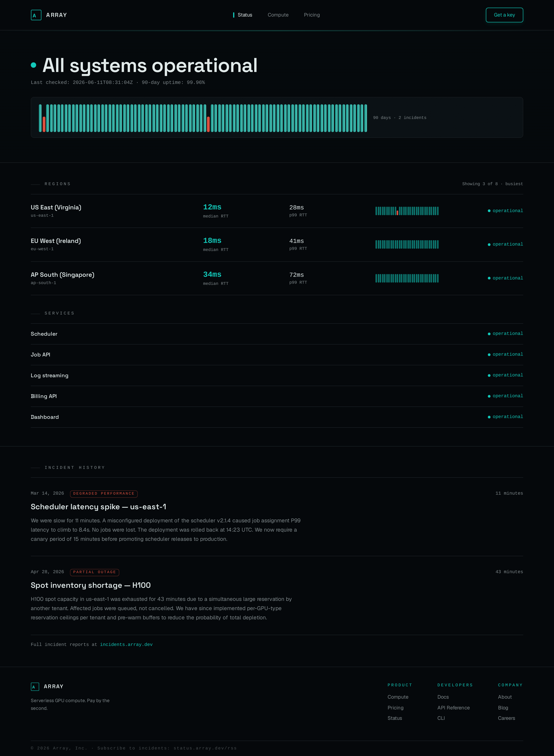Click the 72ms p99 RTT value
554x756 pixels.
coord(296,275)
